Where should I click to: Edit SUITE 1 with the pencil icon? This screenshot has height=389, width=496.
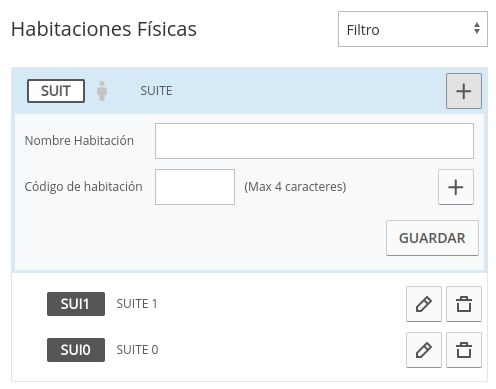424,304
